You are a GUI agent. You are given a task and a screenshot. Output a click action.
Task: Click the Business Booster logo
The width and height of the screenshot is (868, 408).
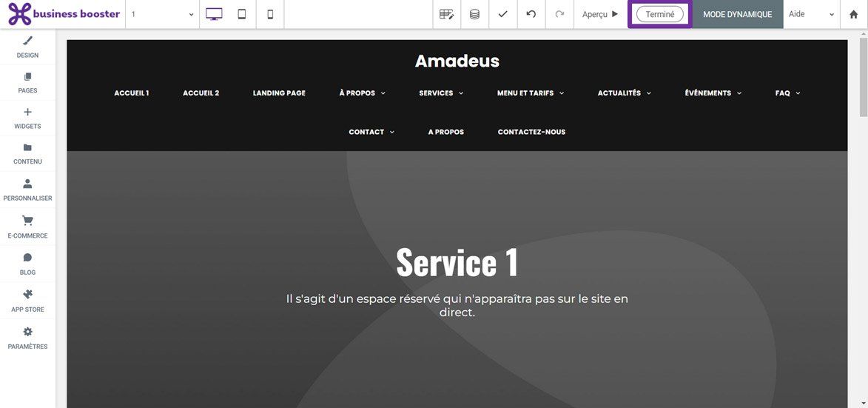(64, 14)
